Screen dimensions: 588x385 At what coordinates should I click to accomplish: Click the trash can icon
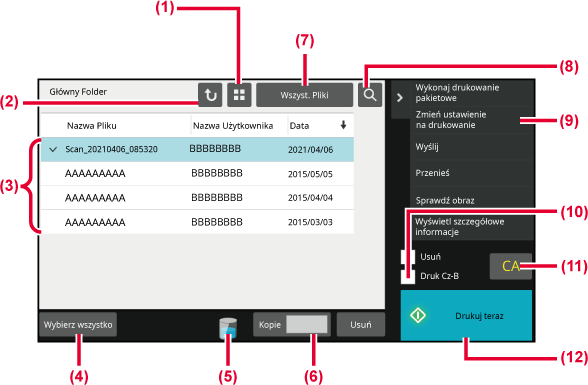228,328
